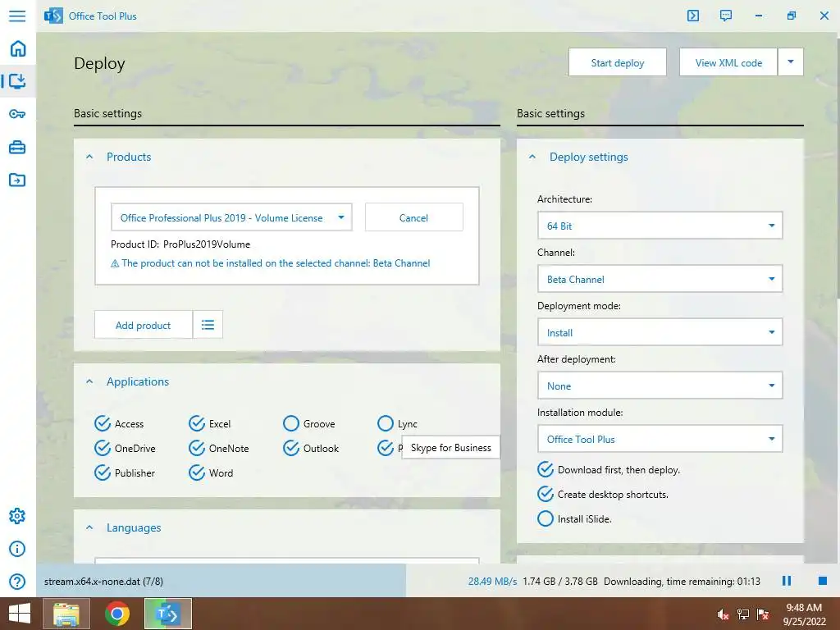Open the Windows Start menu
This screenshot has width=840, height=630.
point(20,614)
